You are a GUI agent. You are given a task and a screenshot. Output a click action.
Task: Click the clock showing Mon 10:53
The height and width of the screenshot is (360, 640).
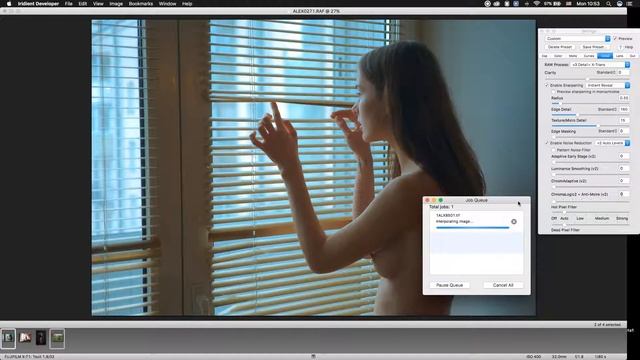coord(588,4)
